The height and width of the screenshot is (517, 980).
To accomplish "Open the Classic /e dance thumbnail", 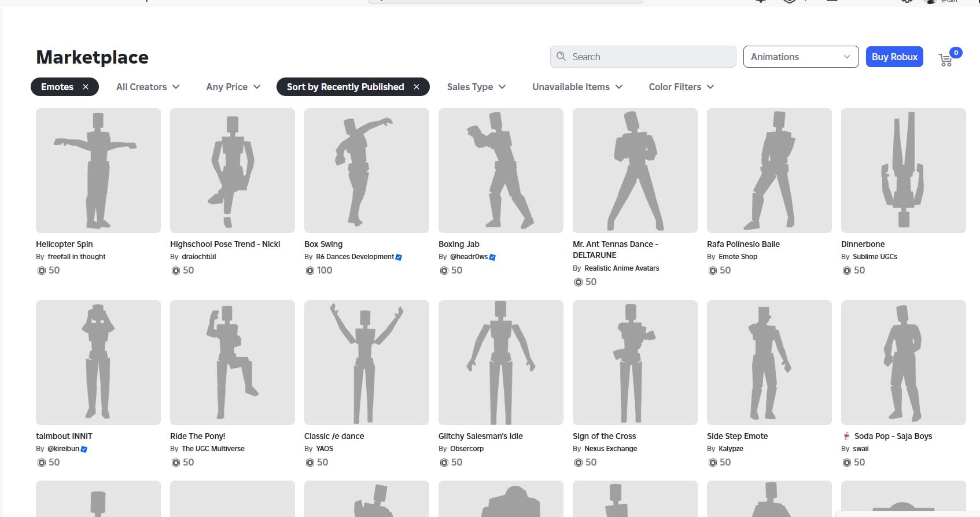I will click(x=367, y=363).
